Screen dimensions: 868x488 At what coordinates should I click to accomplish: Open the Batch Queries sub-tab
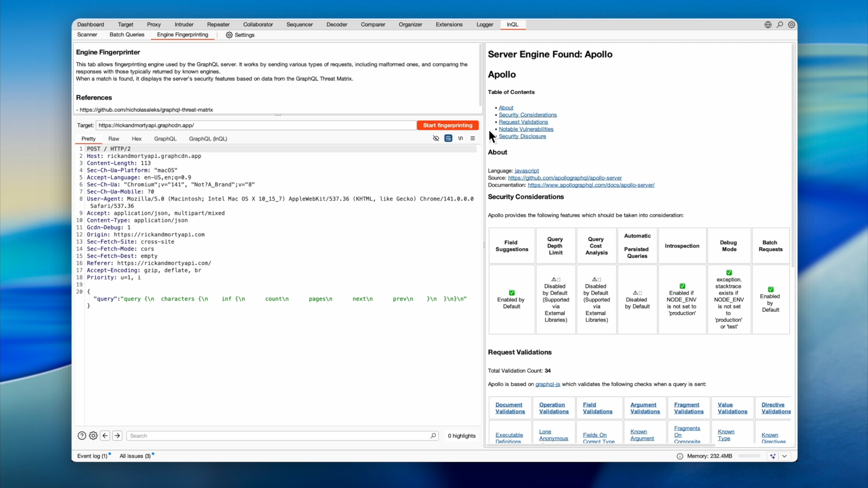point(127,34)
